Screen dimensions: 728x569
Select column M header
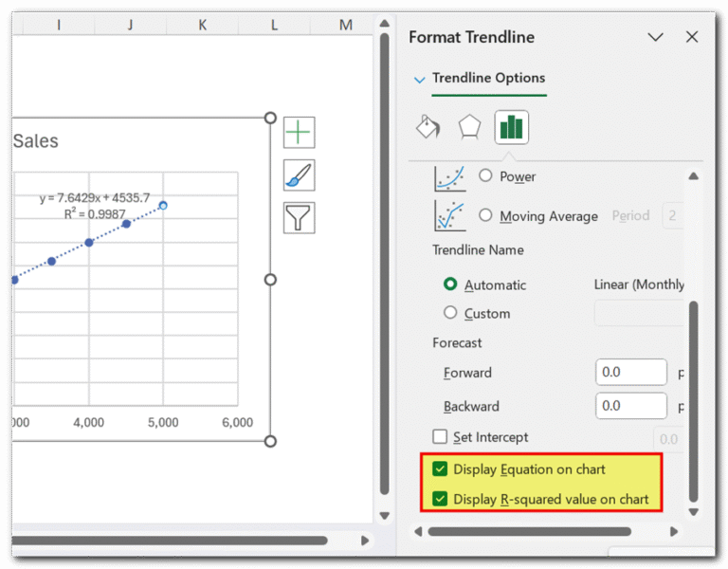coord(345,24)
